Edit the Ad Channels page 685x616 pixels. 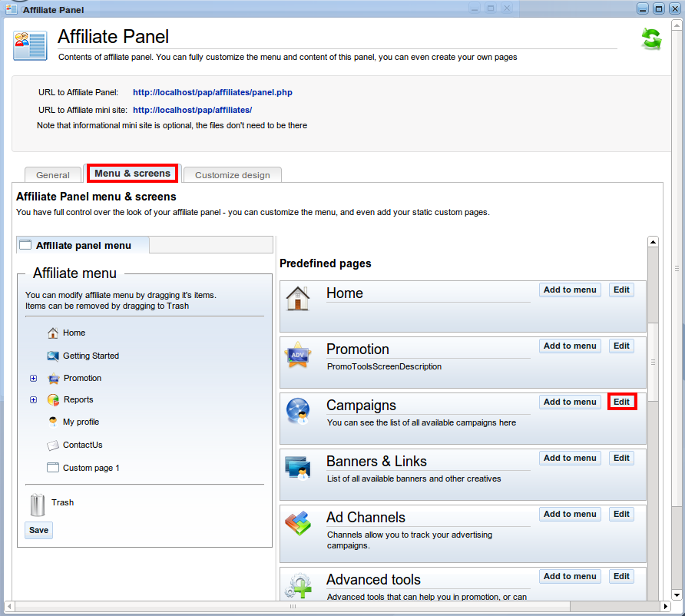click(x=621, y=514)
